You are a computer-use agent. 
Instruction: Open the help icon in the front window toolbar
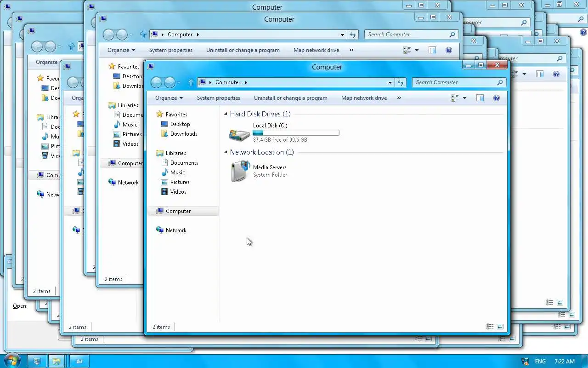pos(496,98)
